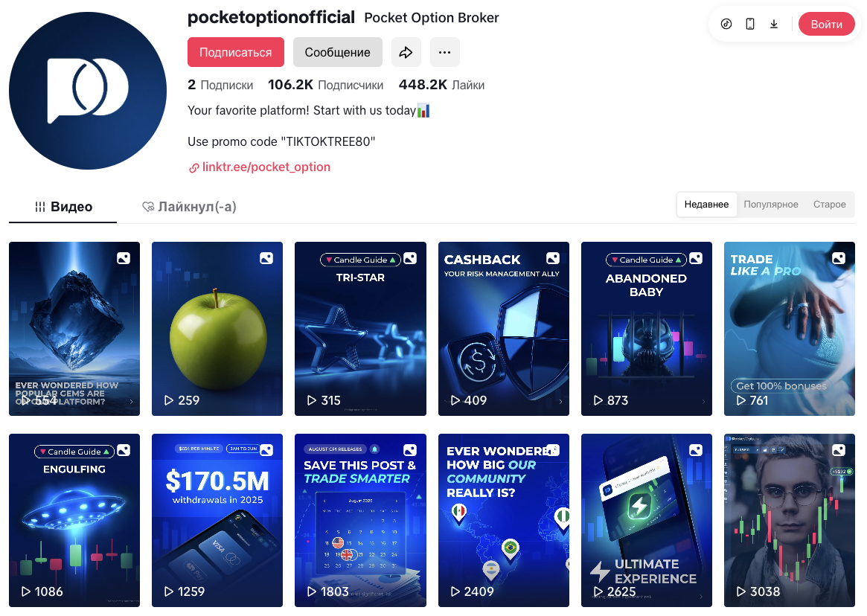
Task: Click the mobile phone app icon
Action: (x=749, y=24)
